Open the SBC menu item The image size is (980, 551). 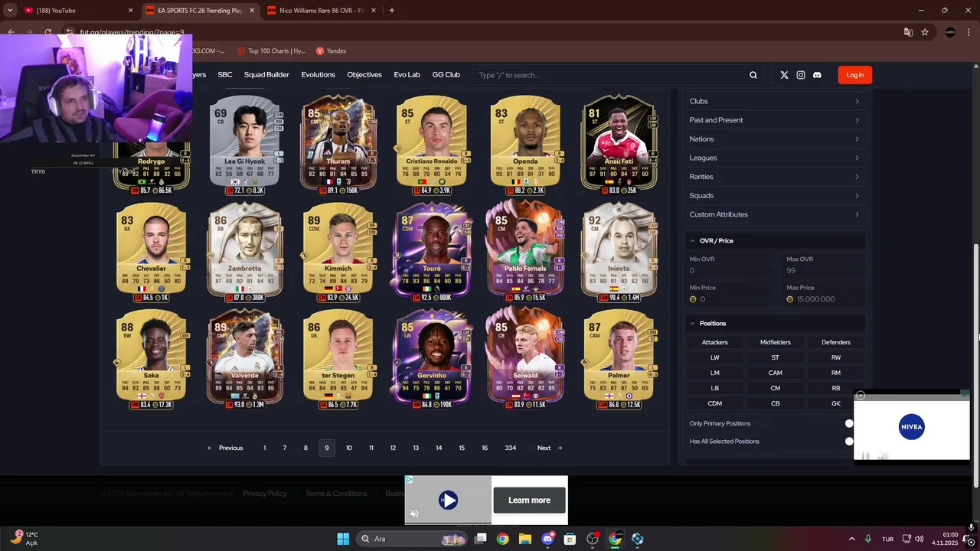(225, 75)
